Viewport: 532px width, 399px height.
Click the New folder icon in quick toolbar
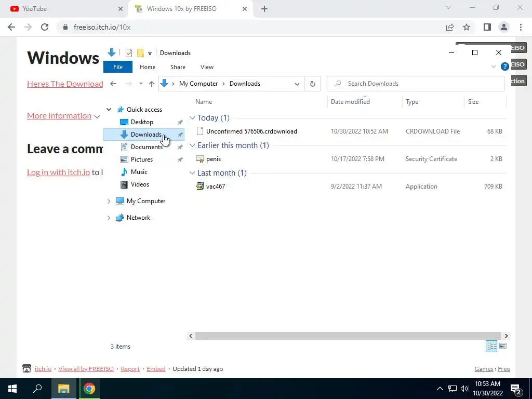tap(140, 53)
